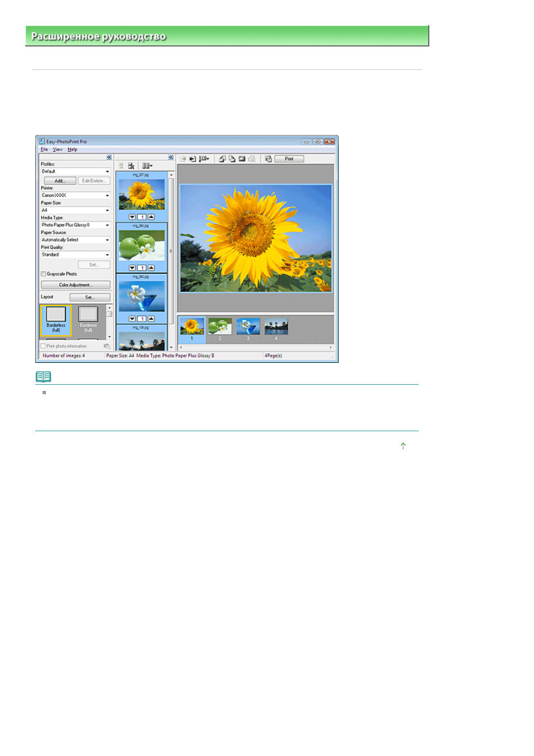Open the Printer dropdown
The width and height of the screenshot is (534, 756).
coord(76,195)
